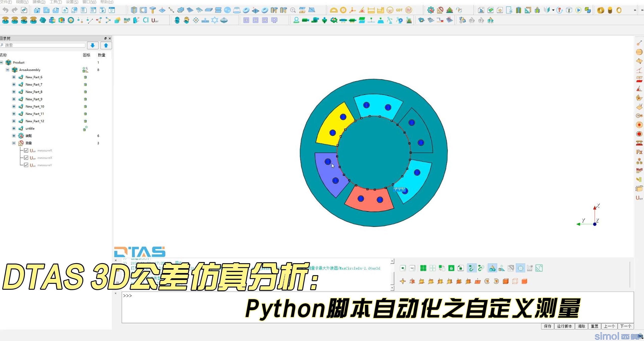
Task: Click the GDT tolerance icon
Action: [x=399, y=10]
